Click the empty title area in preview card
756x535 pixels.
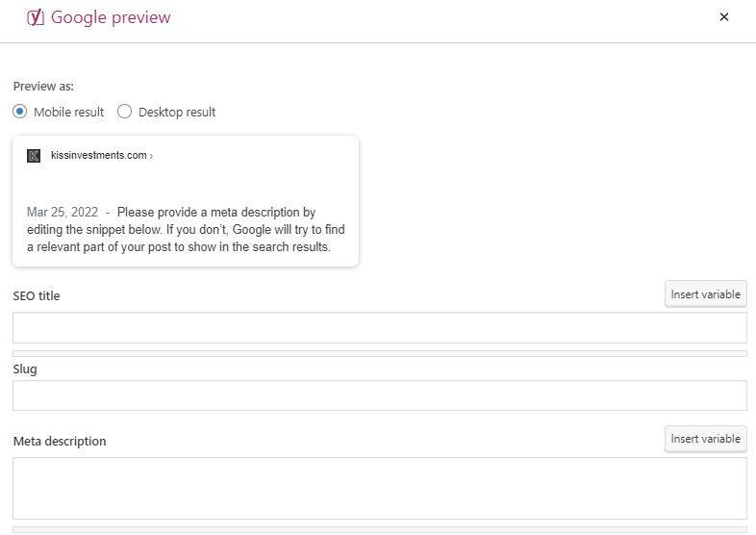point(186,184)
